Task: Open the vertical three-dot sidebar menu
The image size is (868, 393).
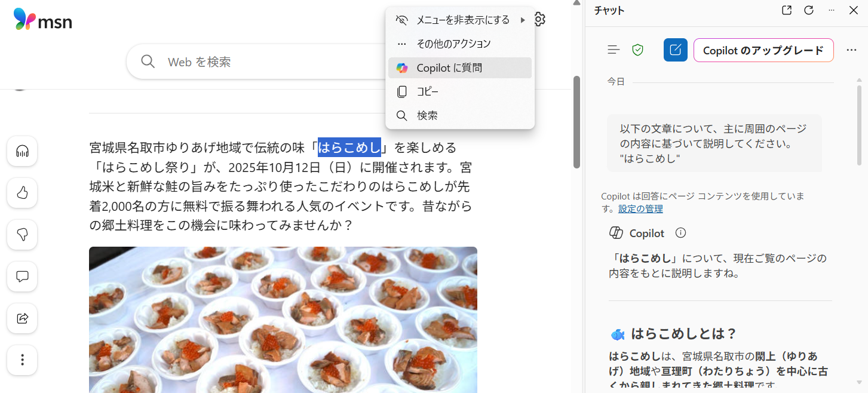Action: click(x=22, y=360)
